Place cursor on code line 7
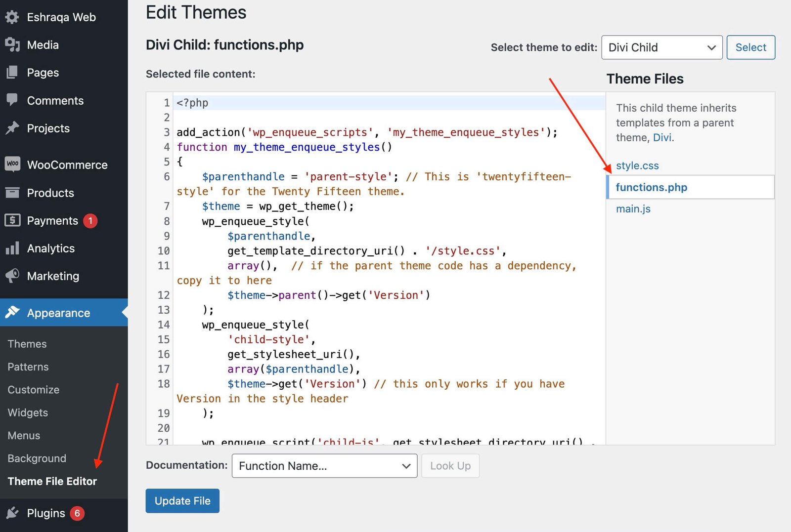The height and width of the screenshot is (532, 791). 389,206
